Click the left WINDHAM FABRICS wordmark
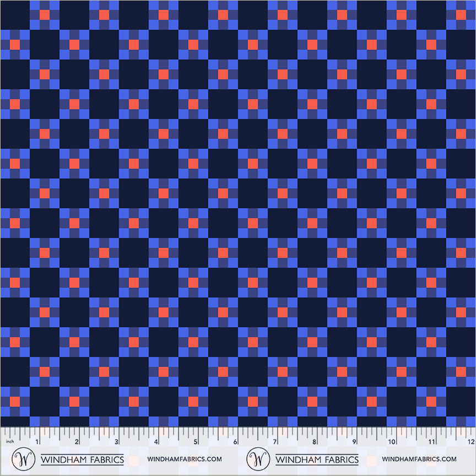476x476 pixels. coord(83,459)
